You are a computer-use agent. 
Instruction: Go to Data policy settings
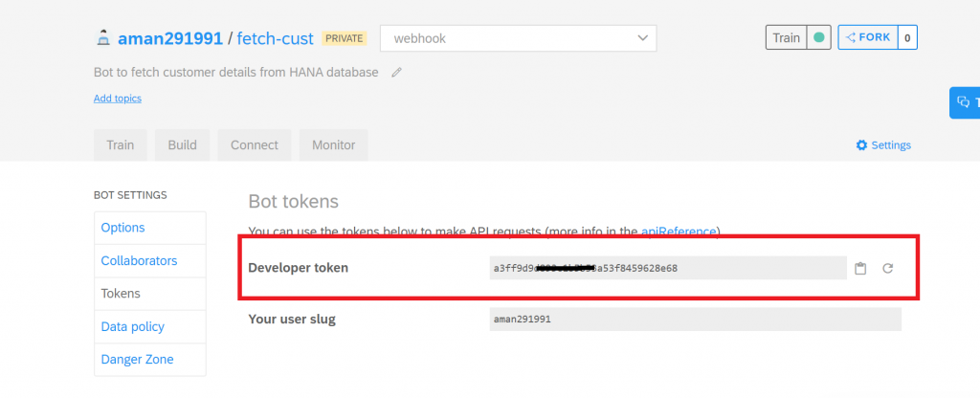(150, 327)
